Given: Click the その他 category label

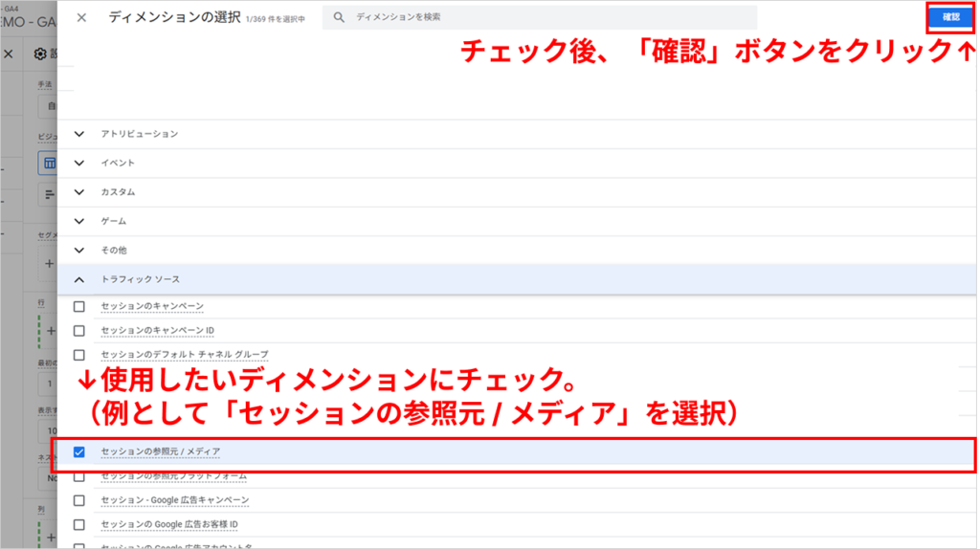Looking at the screenshot, I should [x=114, y=250].
